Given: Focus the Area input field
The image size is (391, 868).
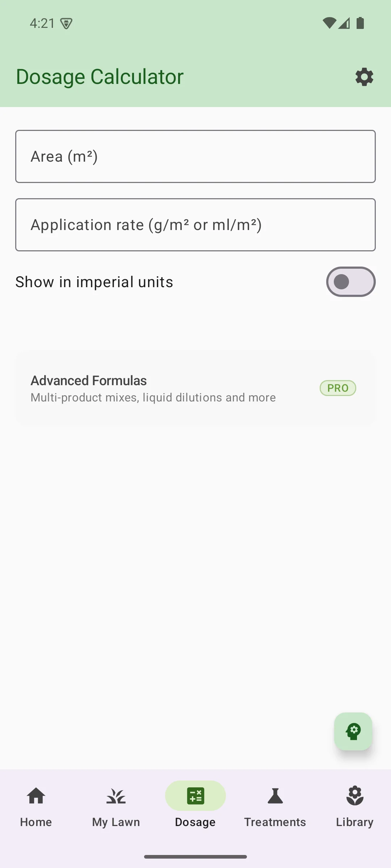Looking at the screenshot, I should 195,156.
